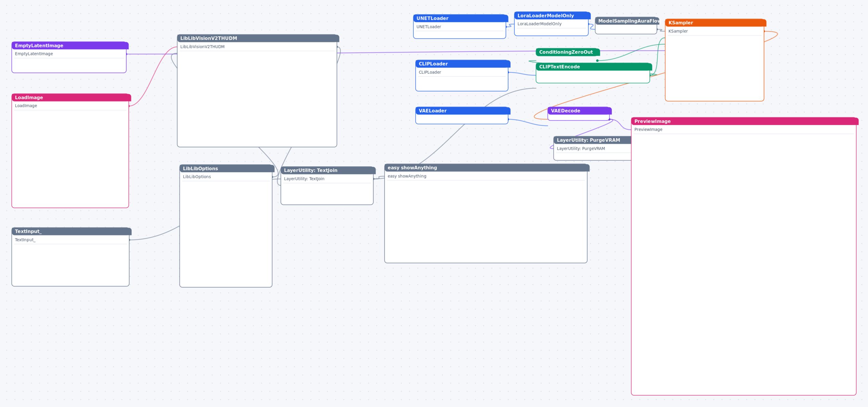
Task: Click the LayerUtility: TextJoin body label
Action: (x=304, y=179)
